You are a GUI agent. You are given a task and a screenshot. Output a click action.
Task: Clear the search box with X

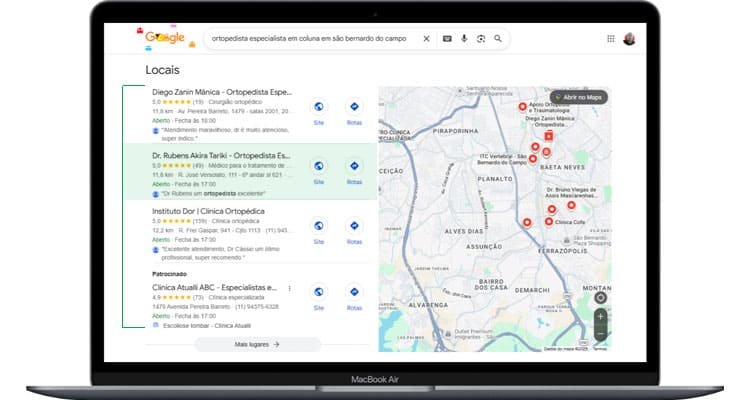pos(426,39)
